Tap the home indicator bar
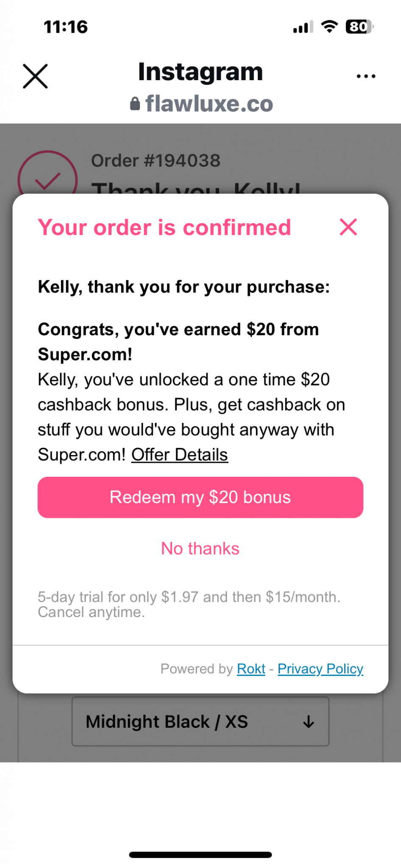Screen dimensions: 401x868 tap(200, 855)
